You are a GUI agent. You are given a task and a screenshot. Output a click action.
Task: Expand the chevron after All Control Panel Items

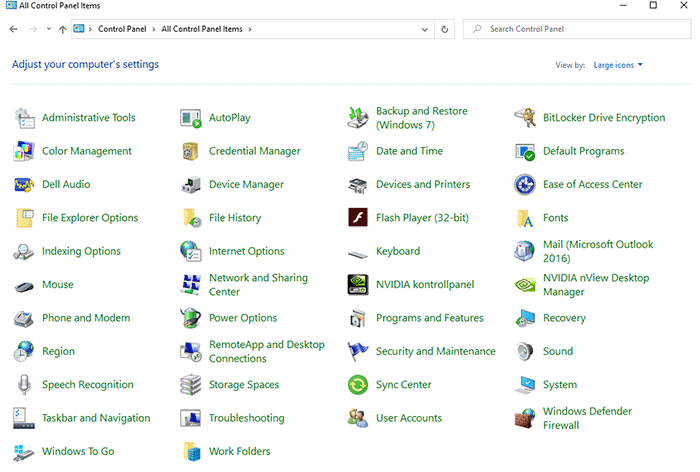pos(250,29)
